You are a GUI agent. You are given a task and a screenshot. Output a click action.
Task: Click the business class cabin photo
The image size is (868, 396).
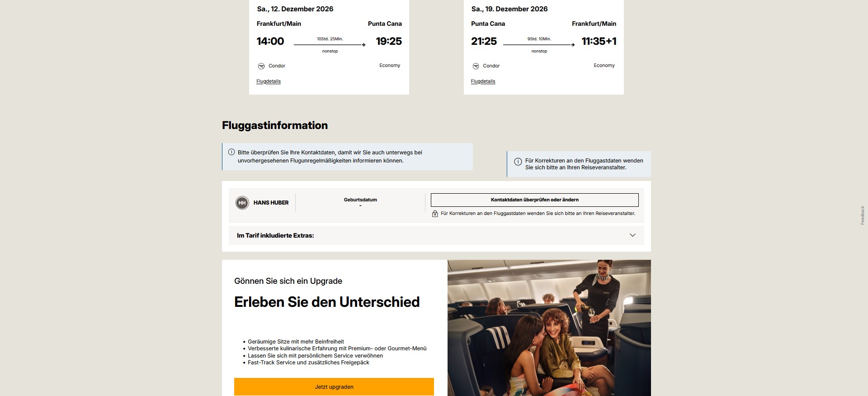coord(549,328)
